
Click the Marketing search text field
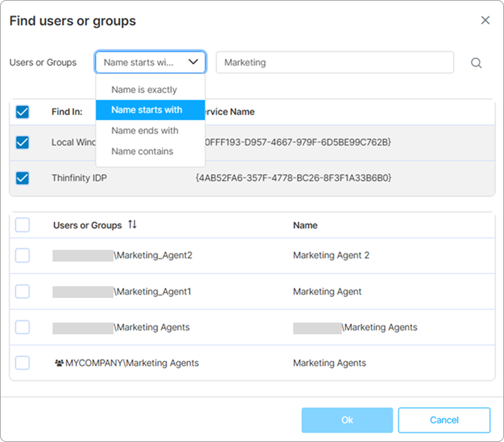point(335,62)
